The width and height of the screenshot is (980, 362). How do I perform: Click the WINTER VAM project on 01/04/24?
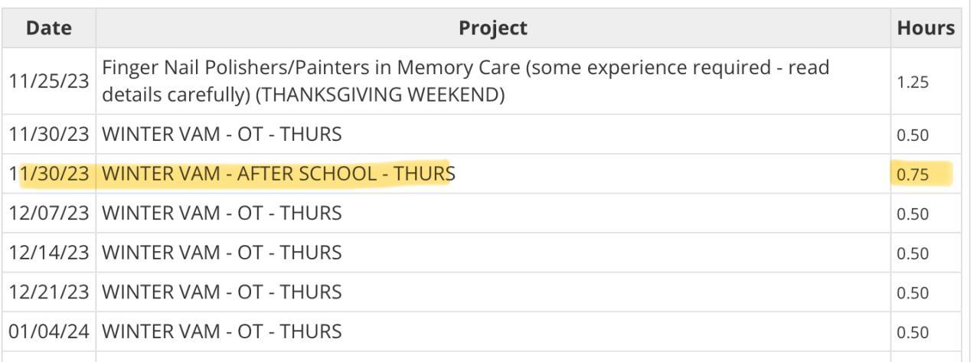pyautogui.click(x=221, y=332)
